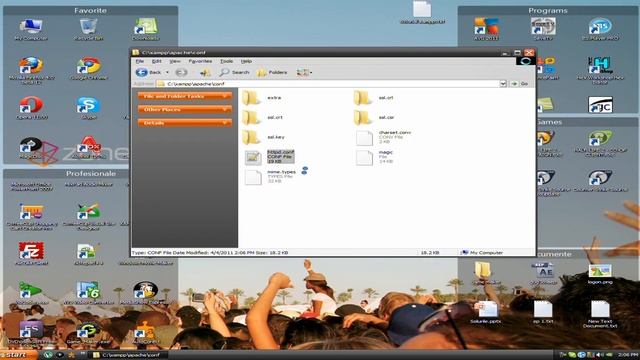Select the ssl.crt folder
The height and width of the screenshot is (360, 640).
[x=262, y=118]
